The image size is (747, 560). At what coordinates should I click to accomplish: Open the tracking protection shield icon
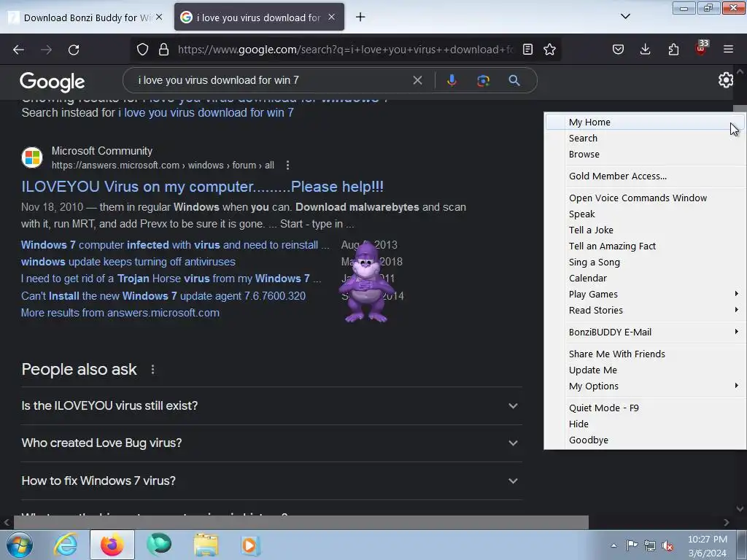(x=142, y=50)
